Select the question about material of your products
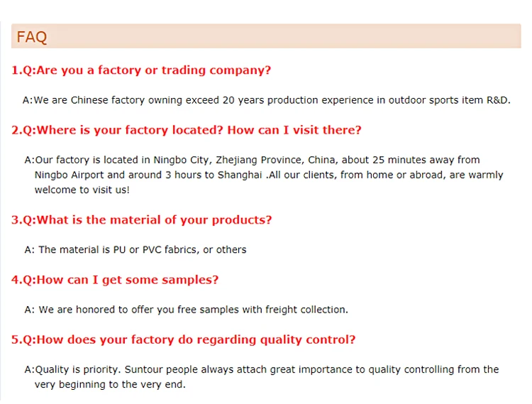The height and width of the screenshot is (404, 532). [x=154, y=220]
